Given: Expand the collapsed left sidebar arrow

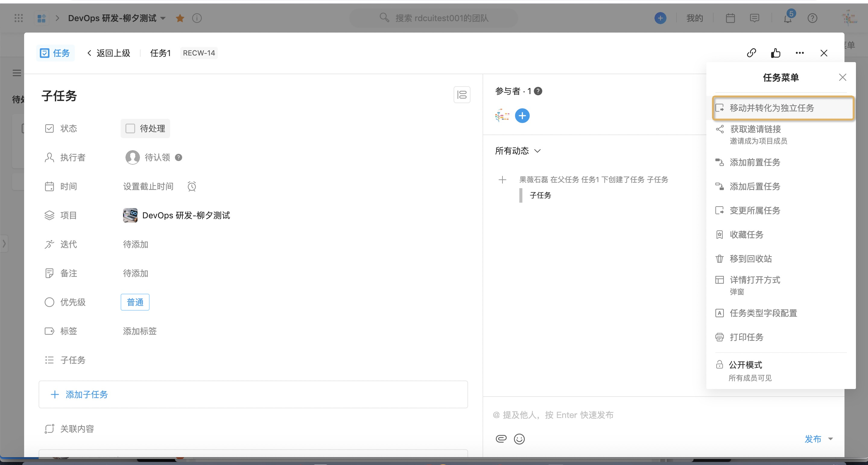Looking at the screenshot, I should point(4,243).
